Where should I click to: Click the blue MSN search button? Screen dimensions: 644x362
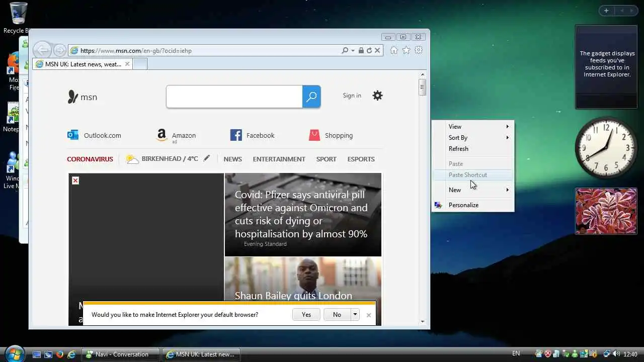point(311,97)
